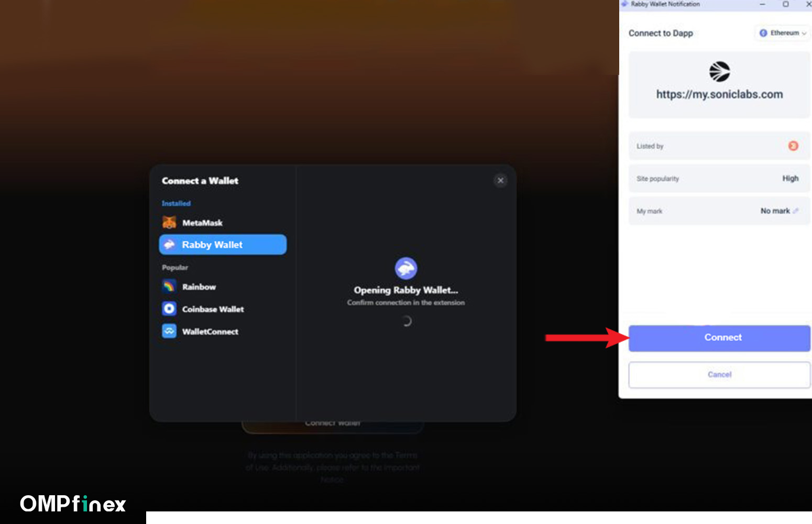Select the MetaMask fox icon
The height and width of the screenshot is (524, 812).
click(169, 223)
